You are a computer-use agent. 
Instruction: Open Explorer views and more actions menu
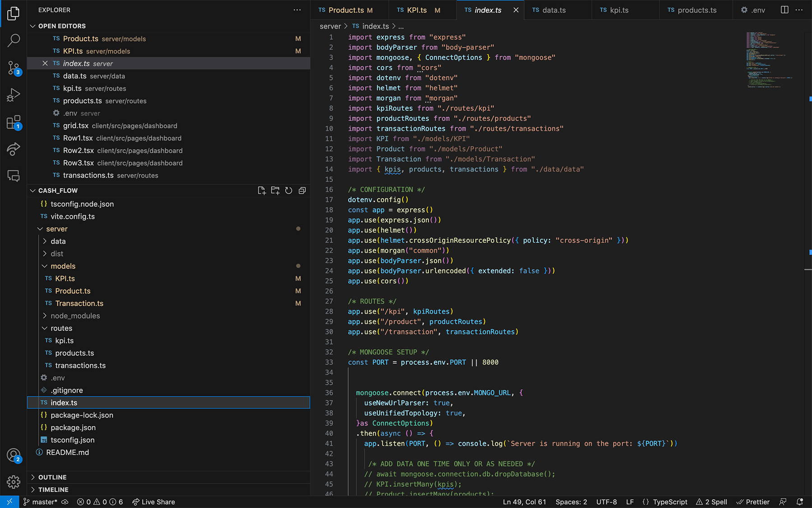pyautogui.click(x=297, y=10)
